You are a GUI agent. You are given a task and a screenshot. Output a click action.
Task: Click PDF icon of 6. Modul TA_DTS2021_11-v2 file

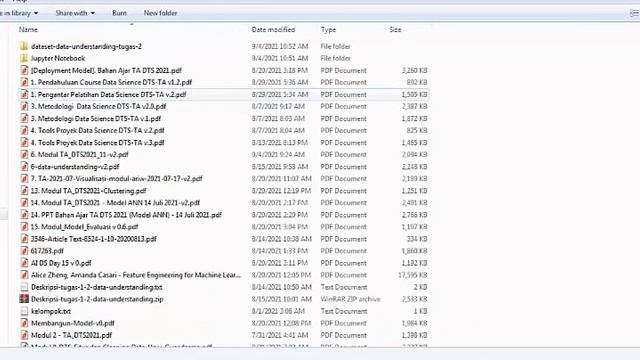point(24,155)
